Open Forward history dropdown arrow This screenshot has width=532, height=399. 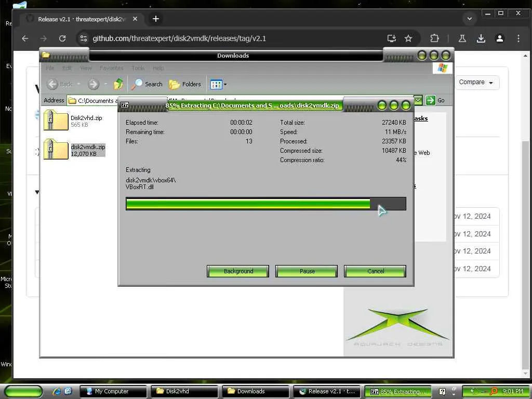[105, 84]
